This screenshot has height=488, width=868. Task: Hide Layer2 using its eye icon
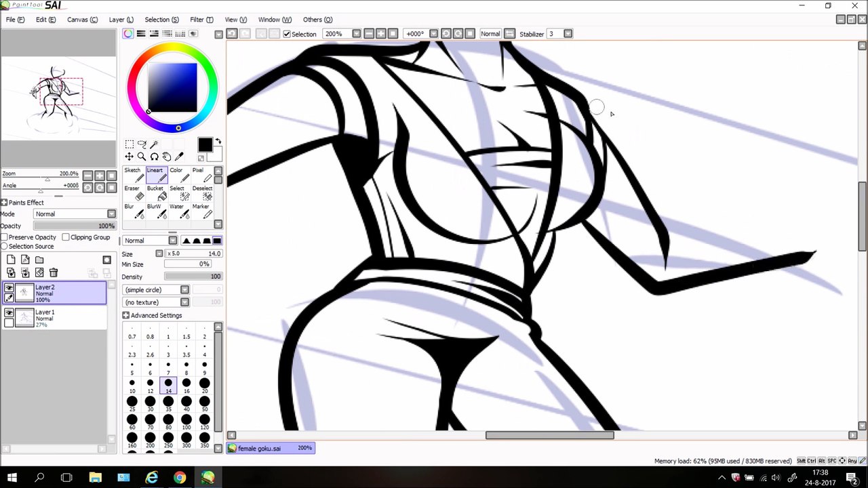9,289
